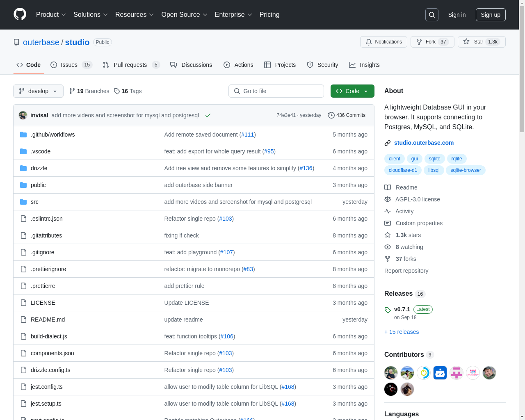Click the Sign in link

pos(457,15)
